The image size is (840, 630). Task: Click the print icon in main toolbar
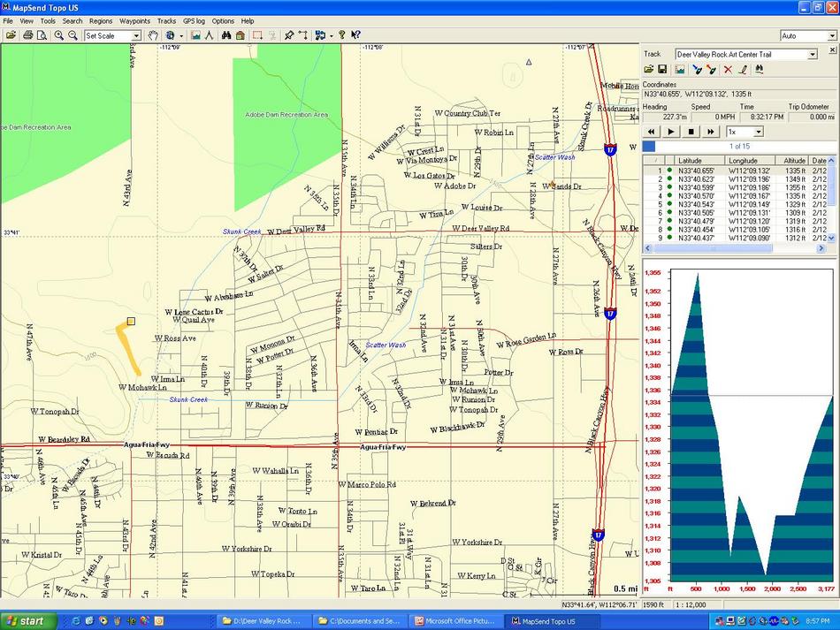(x=28, y=35)
